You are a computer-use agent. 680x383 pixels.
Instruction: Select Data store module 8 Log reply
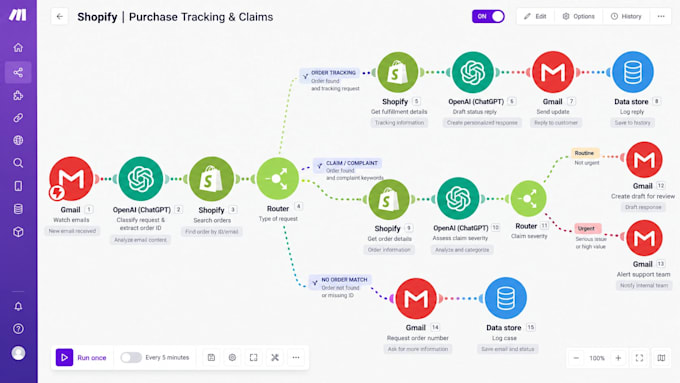pyautogui.click(x=633, y=72)
